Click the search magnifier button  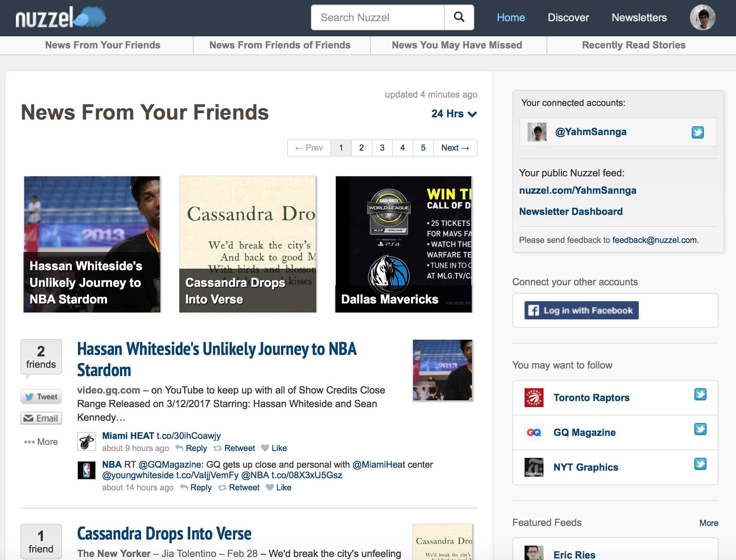[459, 17]
